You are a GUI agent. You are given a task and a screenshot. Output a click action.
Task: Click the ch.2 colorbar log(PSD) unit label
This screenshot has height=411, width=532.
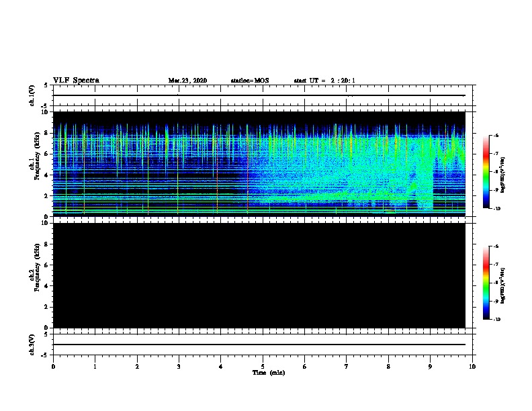[502, 286]
